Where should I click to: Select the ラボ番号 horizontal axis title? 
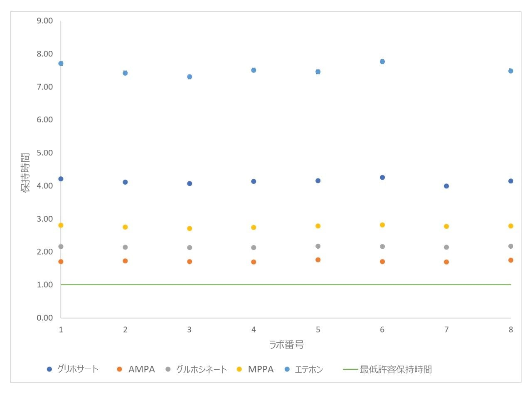[286, 345]
